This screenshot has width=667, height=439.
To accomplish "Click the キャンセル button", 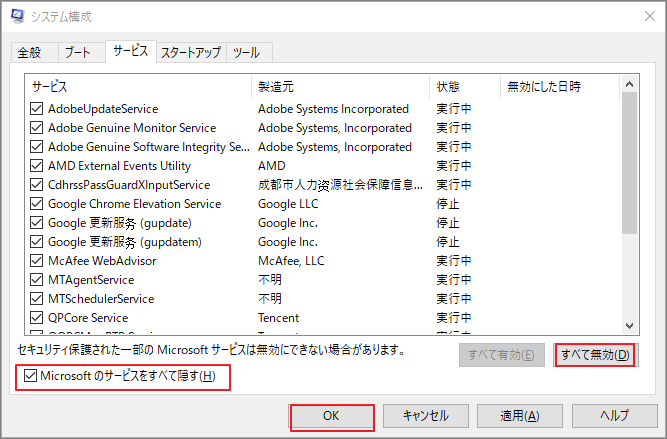I will point(426,416).
